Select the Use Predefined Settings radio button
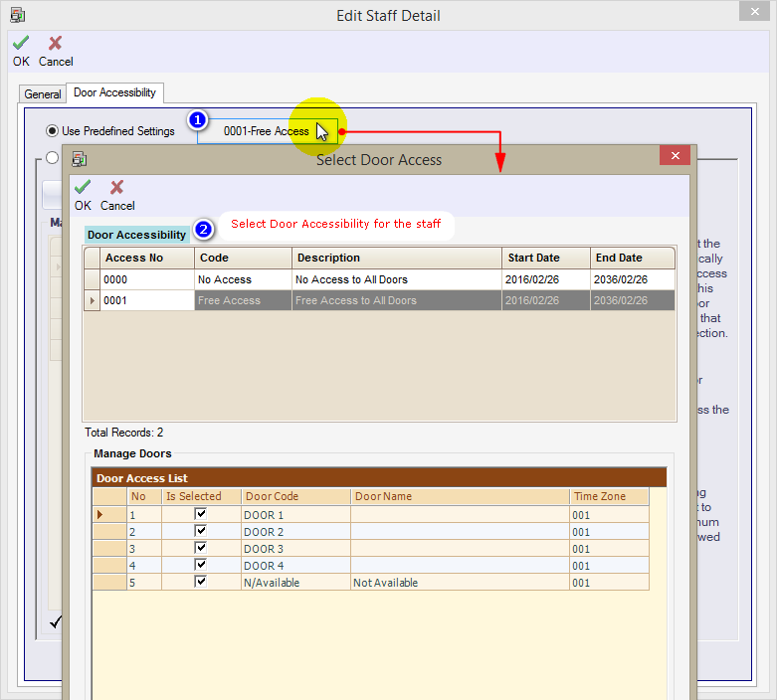 pos(52,130)
